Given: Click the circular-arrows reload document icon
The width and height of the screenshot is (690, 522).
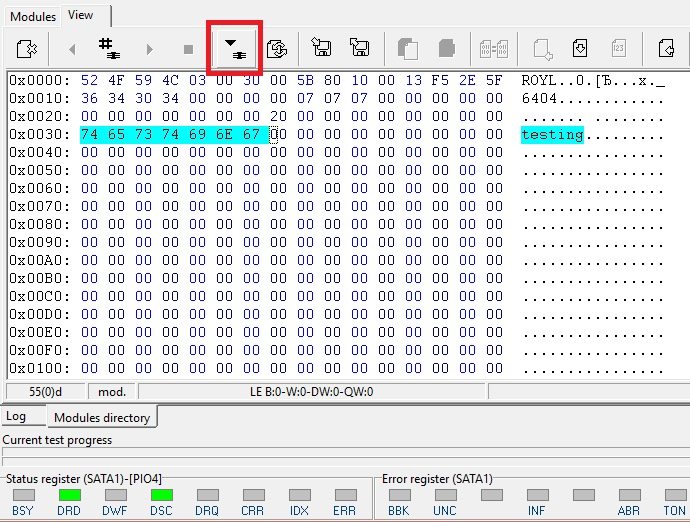Looking at the screenshot, I should click(x=277, y=48).
